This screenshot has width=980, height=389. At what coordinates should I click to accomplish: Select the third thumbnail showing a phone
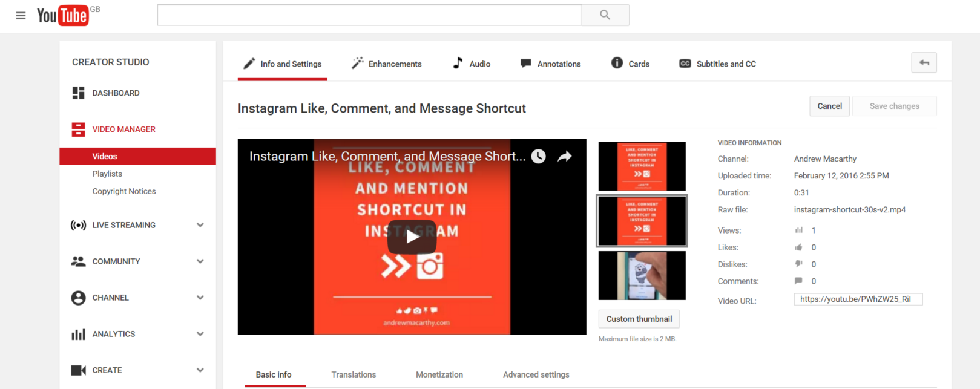tap(642, 275)
